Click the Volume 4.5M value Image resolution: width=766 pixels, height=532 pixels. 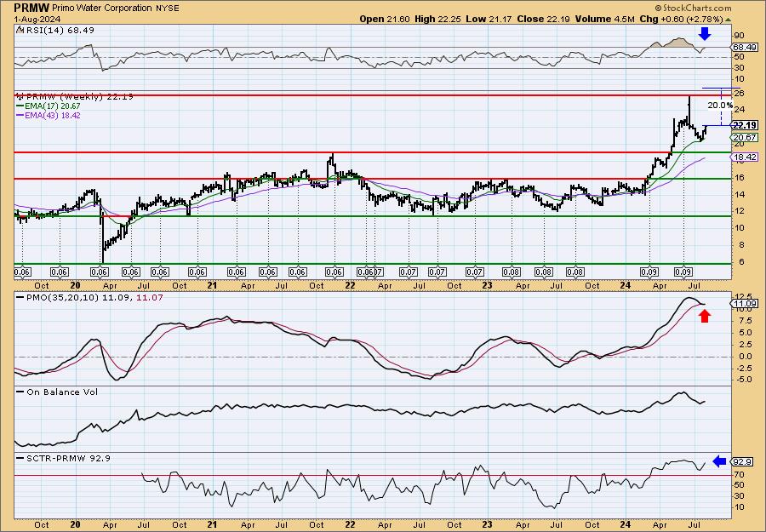(604, 19)
